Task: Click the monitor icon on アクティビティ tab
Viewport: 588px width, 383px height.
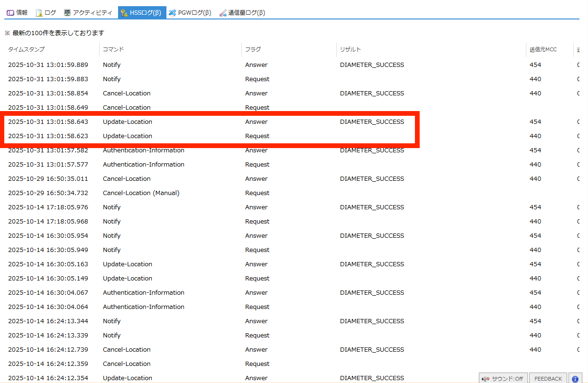Action: (67, 13)
